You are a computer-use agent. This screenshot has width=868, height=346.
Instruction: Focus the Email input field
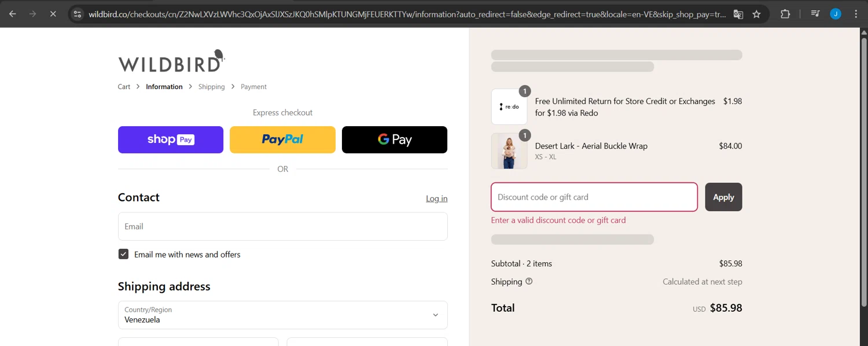(282, 226)
